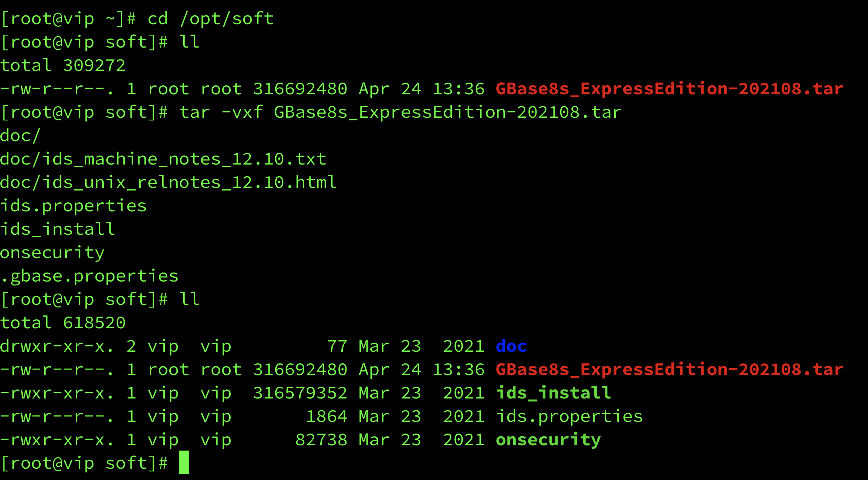
Task: Click the blue doc directory name
Action: 511,346
